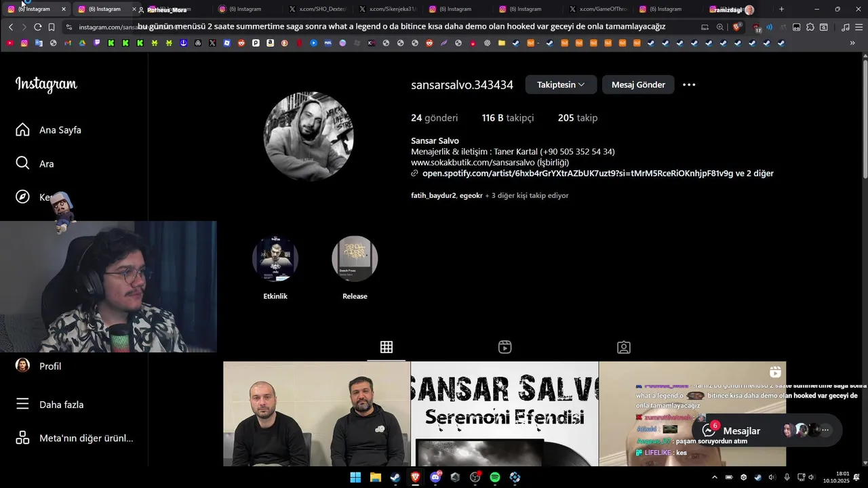
Task: Click the microphone tray icon
Action: (x=787, y=477)
